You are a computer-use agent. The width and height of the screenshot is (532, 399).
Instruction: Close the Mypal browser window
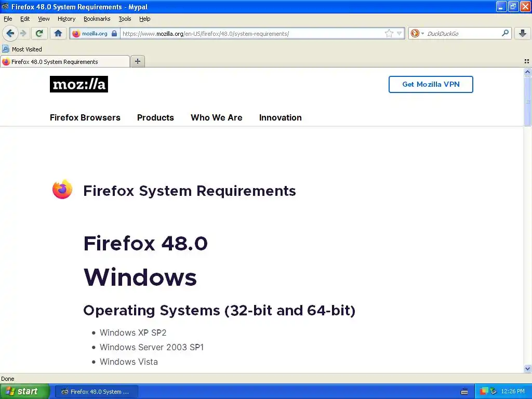[x=525, y=6]
